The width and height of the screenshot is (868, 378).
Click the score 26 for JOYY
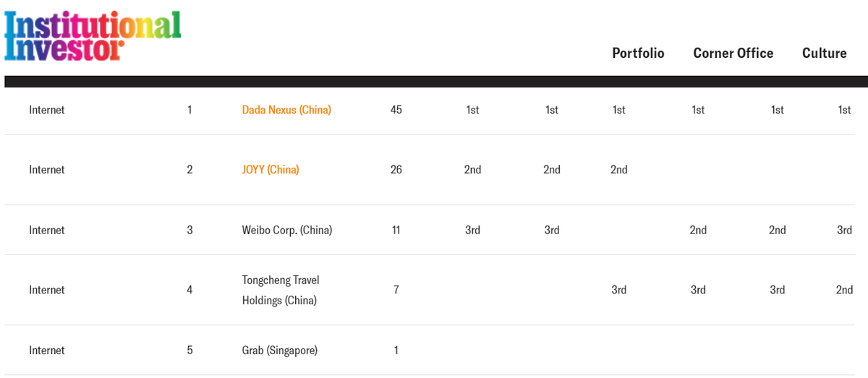pyautogui.click(x=396, y=170)
